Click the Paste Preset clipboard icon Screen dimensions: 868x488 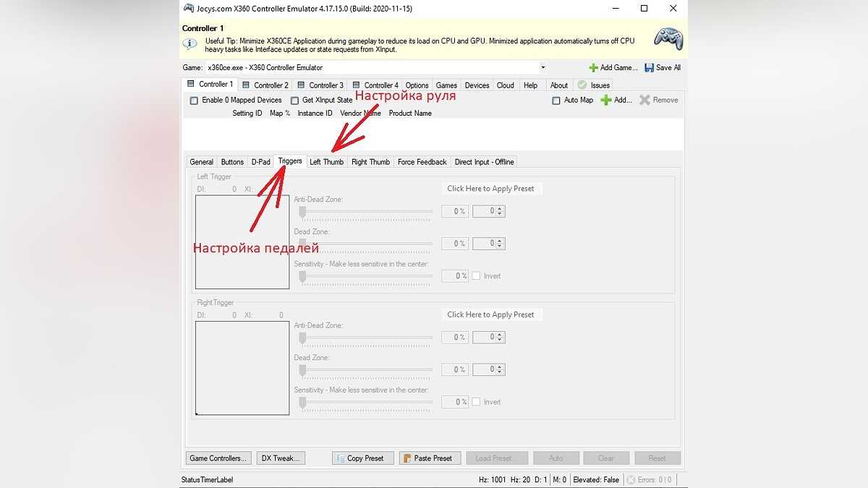[x=407, y=458]
